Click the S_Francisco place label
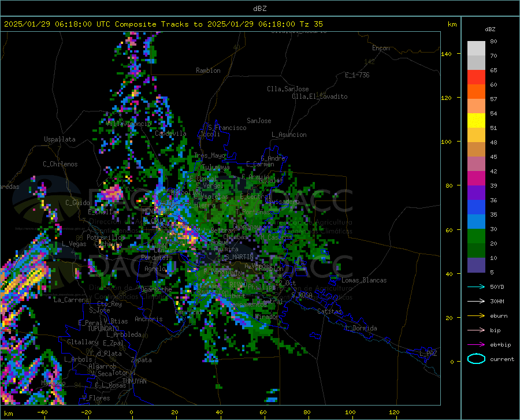 (227, 128)
